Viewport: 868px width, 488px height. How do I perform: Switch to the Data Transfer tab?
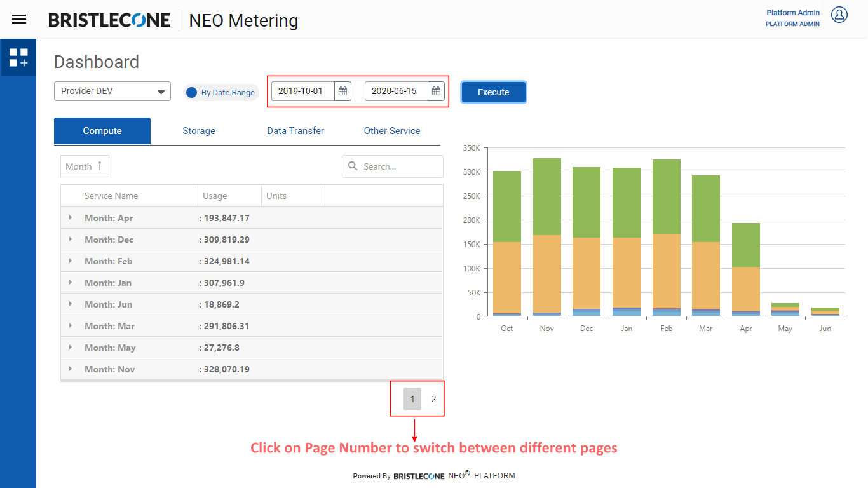(295, 131)
